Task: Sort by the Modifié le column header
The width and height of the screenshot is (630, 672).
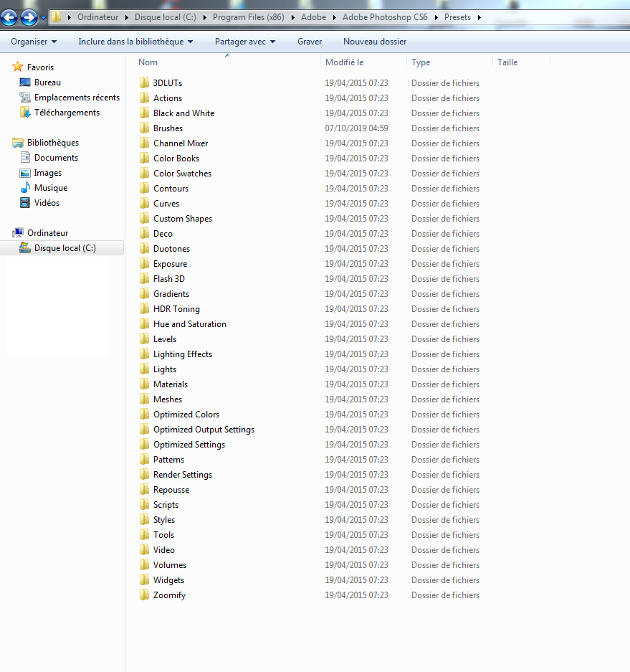Action: pyautogui.click(x=363, y=62)
